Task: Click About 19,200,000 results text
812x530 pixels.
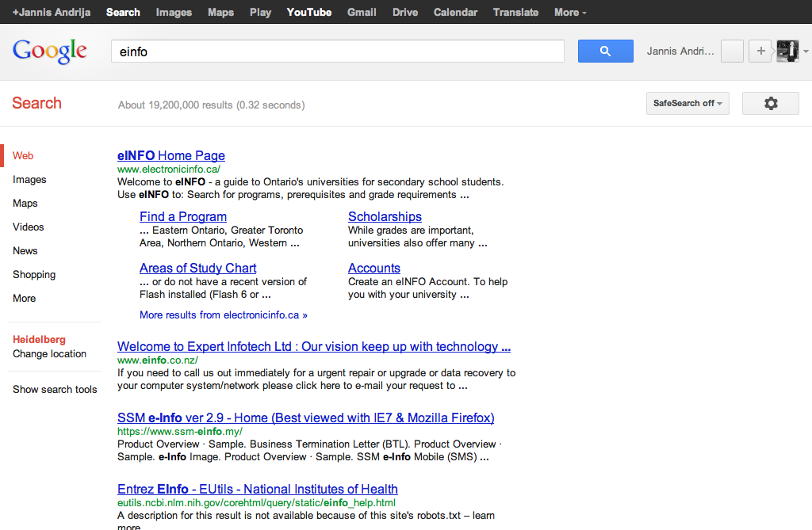Action: click(x=211, y=105)
